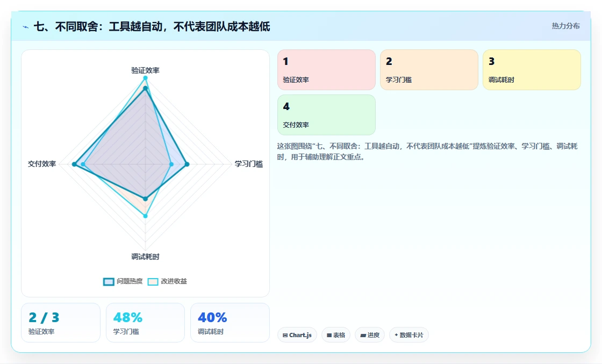
Task: Click the 热力分布 label in header
Action: (565, 26)
